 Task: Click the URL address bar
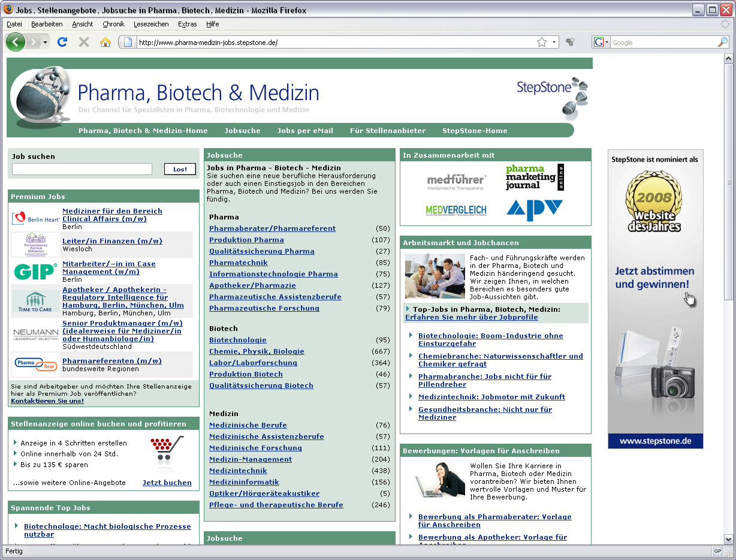point(336,43)
